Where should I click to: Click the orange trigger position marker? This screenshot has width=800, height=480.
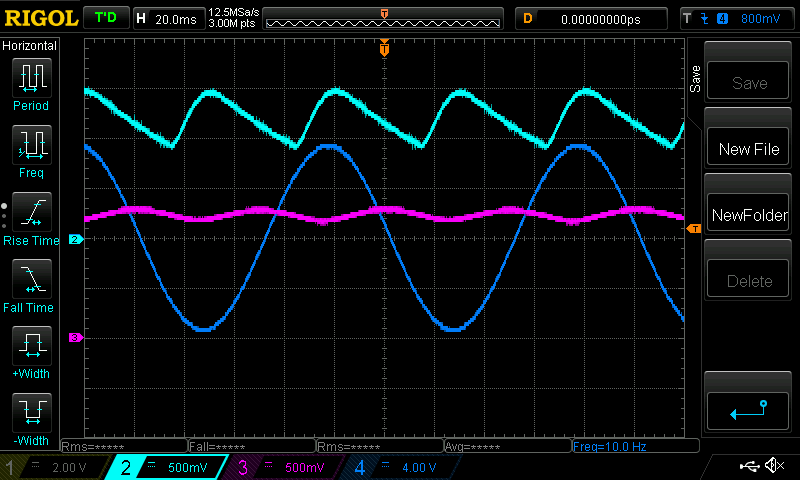pos(384,48)
